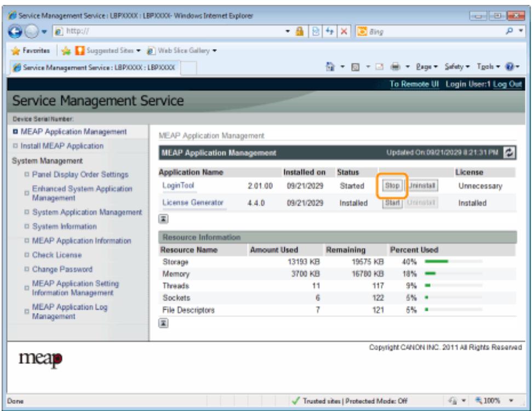This screenshot has width=532, height=411.
Task: Open a new blank tab
Action: pos(188,68)
